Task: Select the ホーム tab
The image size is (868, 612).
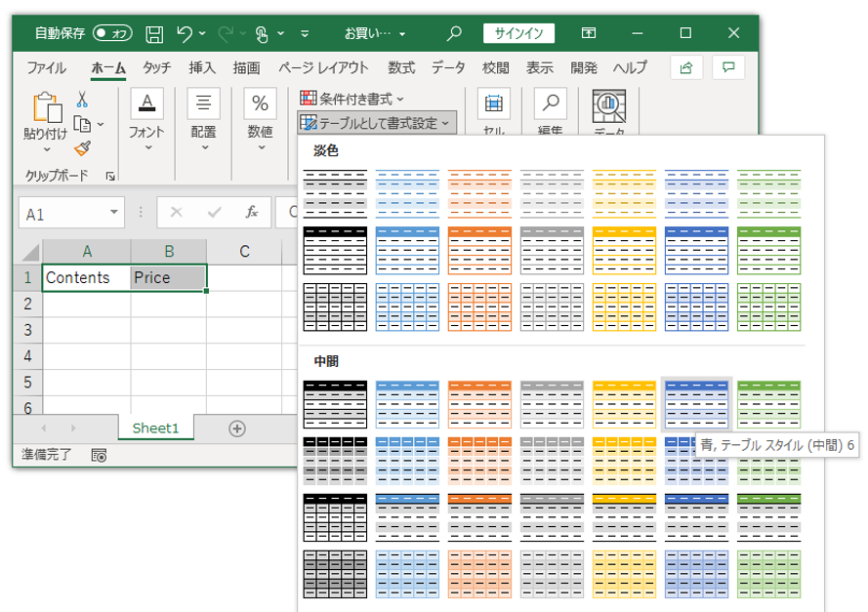Action: 108,67
